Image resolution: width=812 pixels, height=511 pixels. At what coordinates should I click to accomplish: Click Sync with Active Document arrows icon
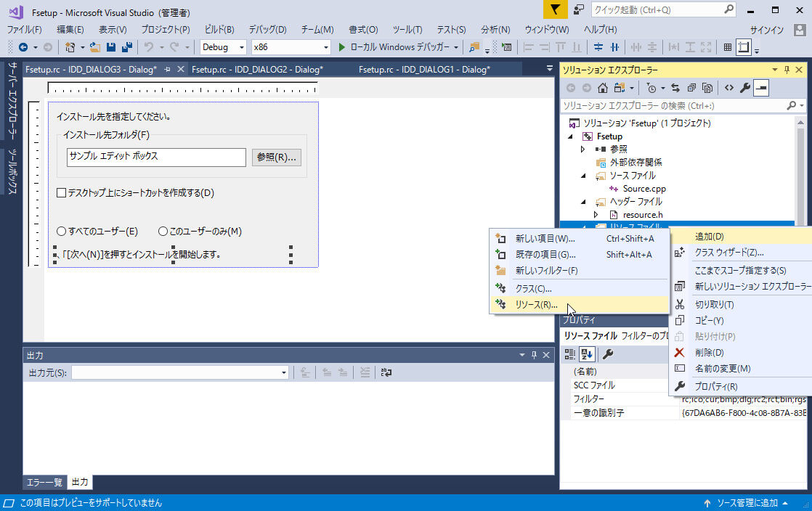[x=675, y=88]
